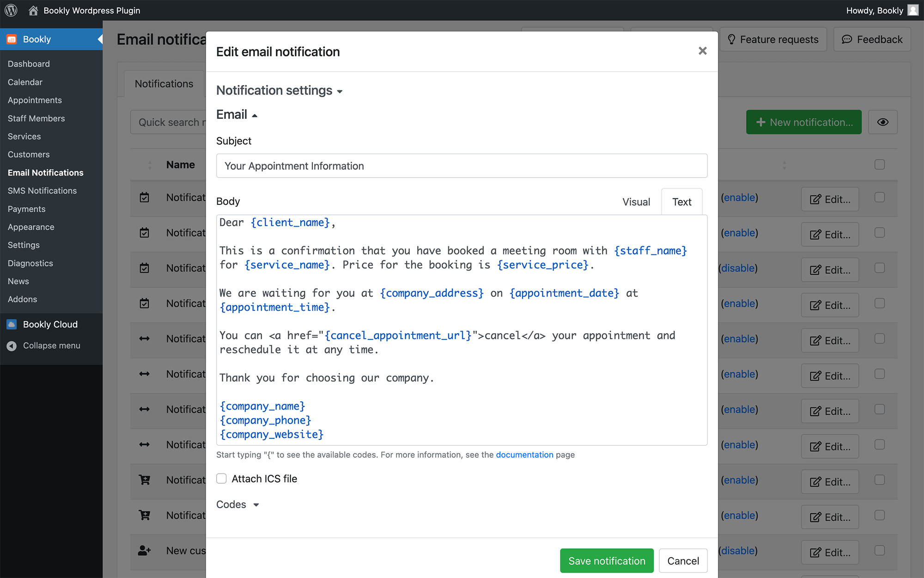Toggle the eye visibility button
Image resolution: width=924 pixels, height=578 pixels.
882,122
